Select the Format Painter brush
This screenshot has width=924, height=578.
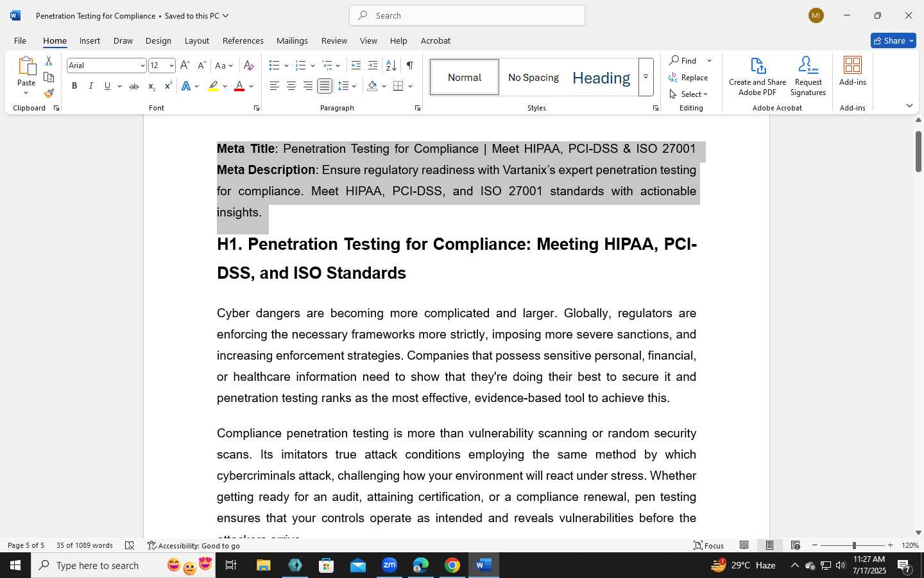coord(49,93)
